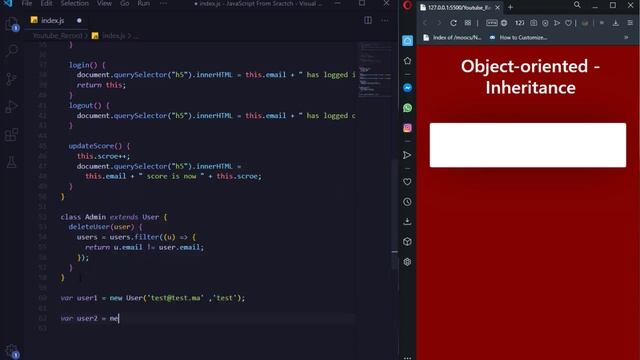
Task: Open the Source Control view
Action: click(11, 79)
